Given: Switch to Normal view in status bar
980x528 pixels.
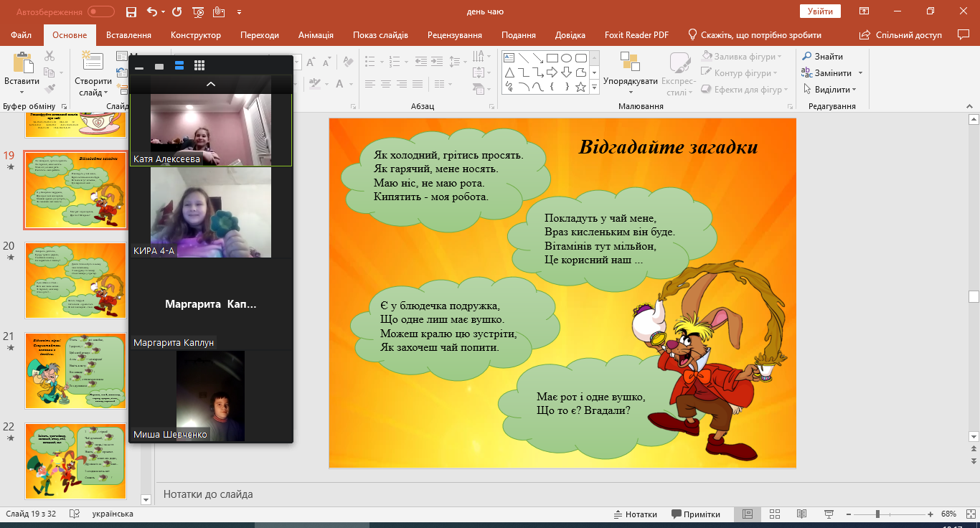Looking at the screenshot, I should pos(747,514).
